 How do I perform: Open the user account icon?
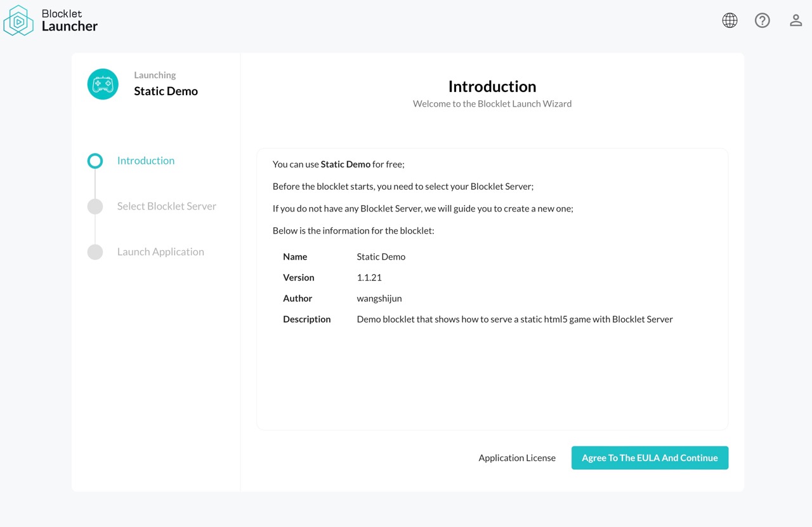pyautogui.click(x=796, y=20)
